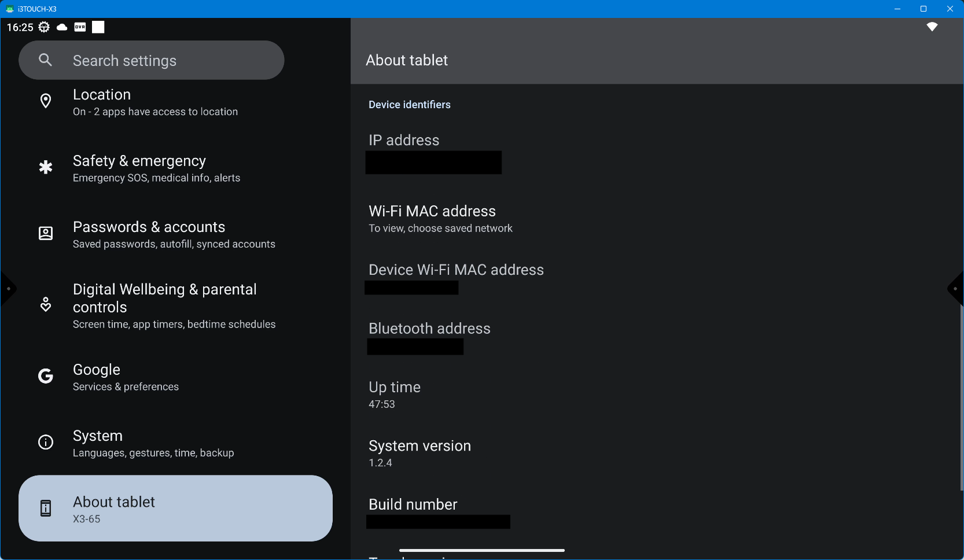Click the System info icon

[45, 443]
